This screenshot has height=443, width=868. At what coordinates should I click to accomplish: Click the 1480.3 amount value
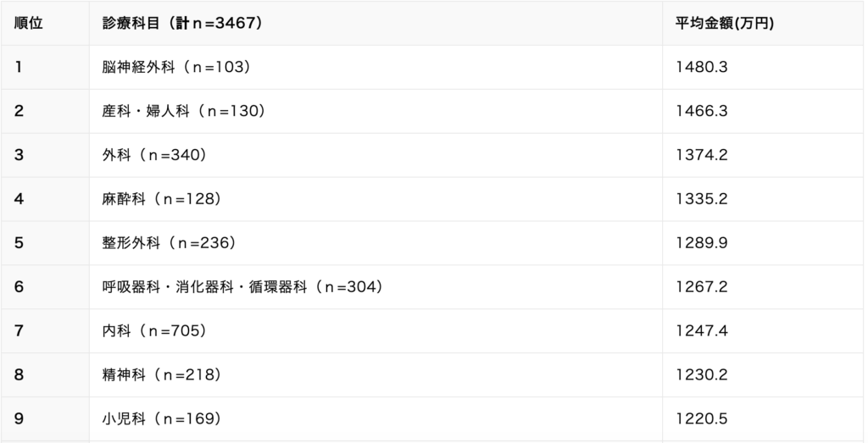click(701, 67)
